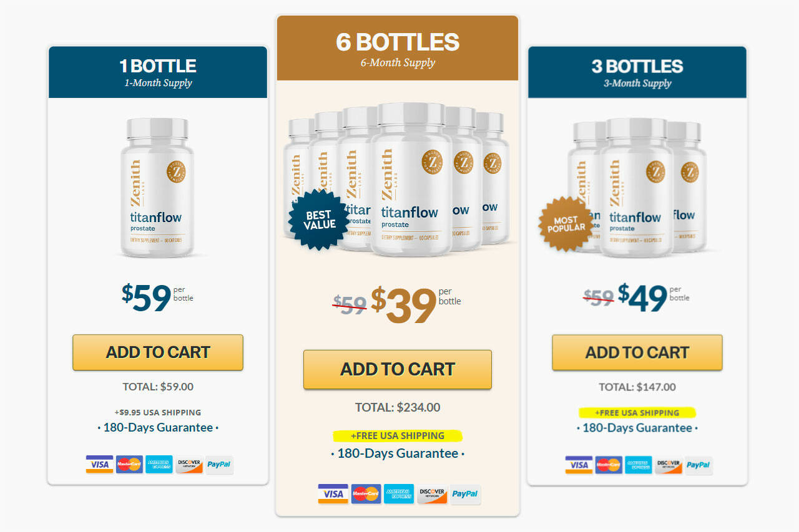The image size is (799, 532).
Task: Click the single titanflow bottle image
Action: pyautogui.click(x=158, y=187)
